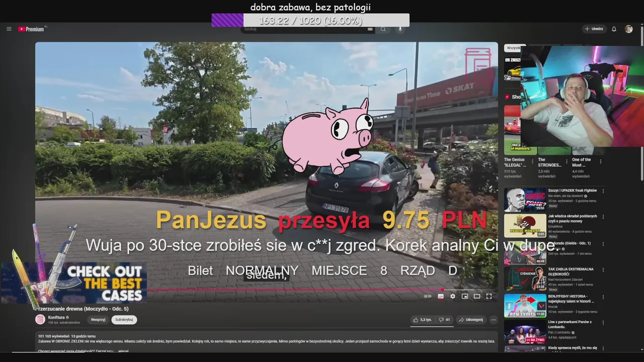Image resolution: width=644 pixels, height=362 pixels.
Task: Select the Wszystkie filter chip
Action: point(513,48)
